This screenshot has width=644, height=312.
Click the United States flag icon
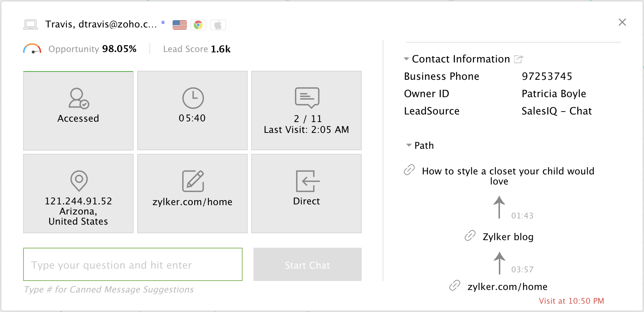179,25
